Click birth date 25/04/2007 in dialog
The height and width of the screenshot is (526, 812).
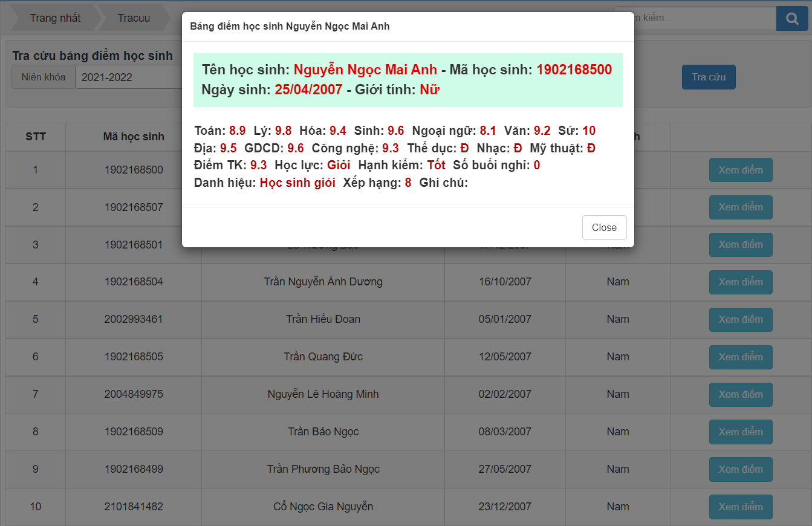click(x=308, y=90)
